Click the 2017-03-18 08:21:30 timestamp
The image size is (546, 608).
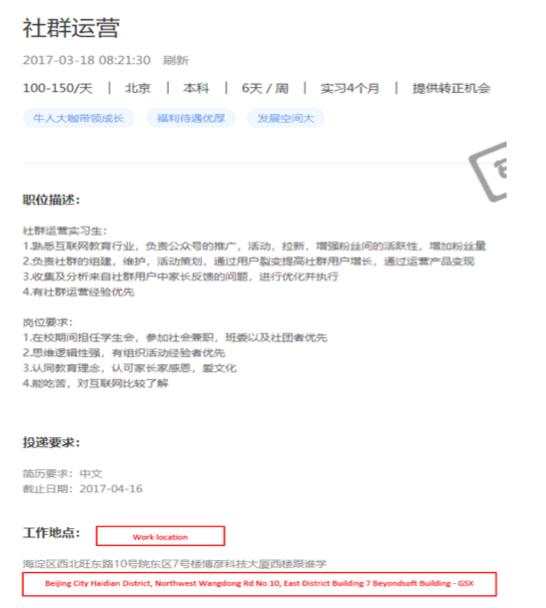coord(86,60)
